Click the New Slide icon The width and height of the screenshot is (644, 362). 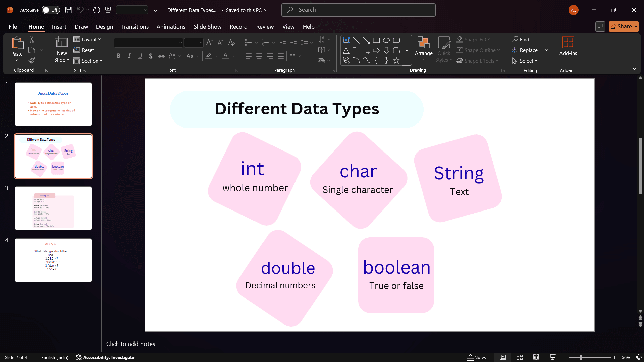[x=62, y=43]
